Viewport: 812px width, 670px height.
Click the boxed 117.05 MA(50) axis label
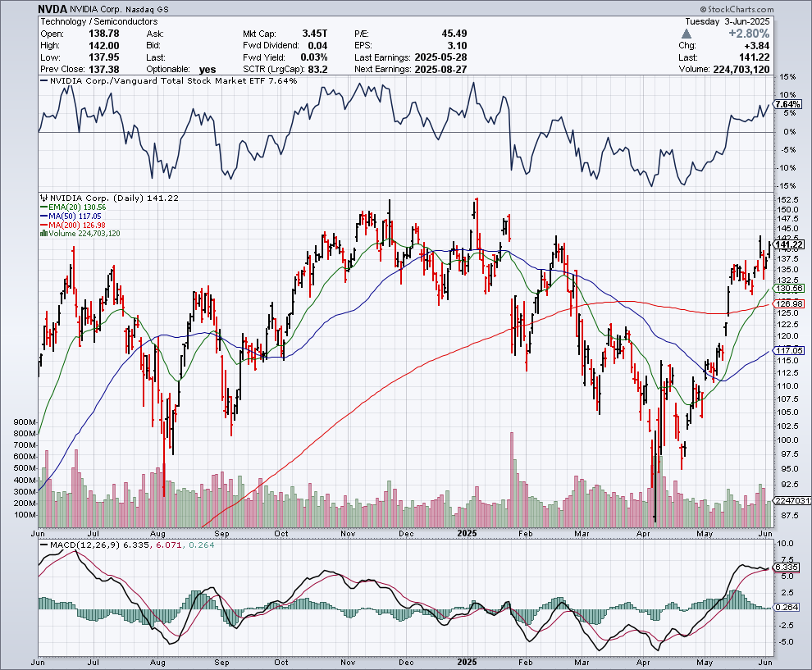789,350
